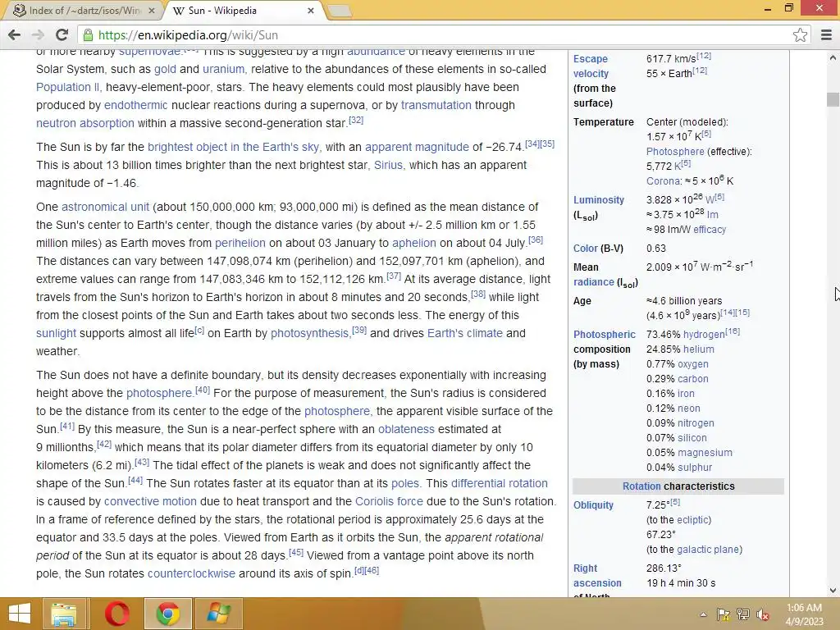Open the gold link
The image size is (840, 630).
coord(165,69)
